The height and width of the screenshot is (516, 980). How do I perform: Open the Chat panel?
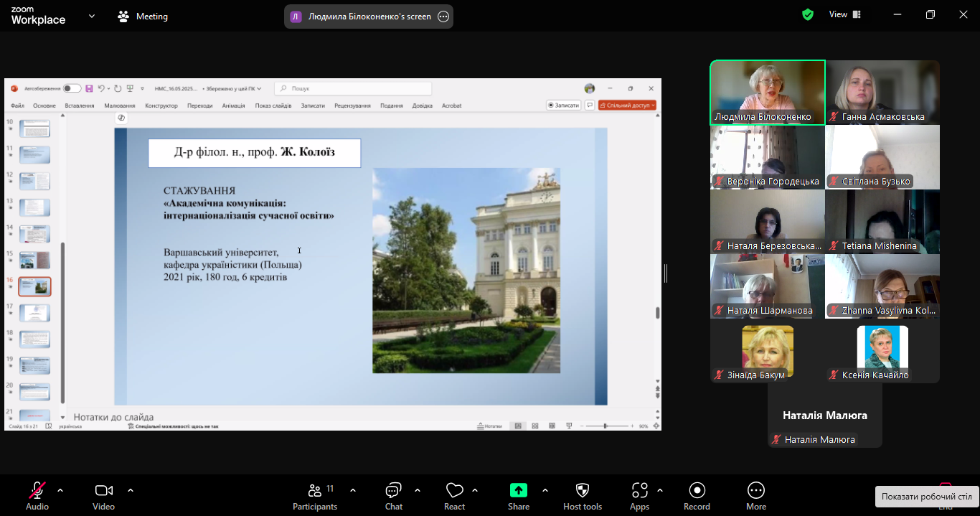pos(393,491)
